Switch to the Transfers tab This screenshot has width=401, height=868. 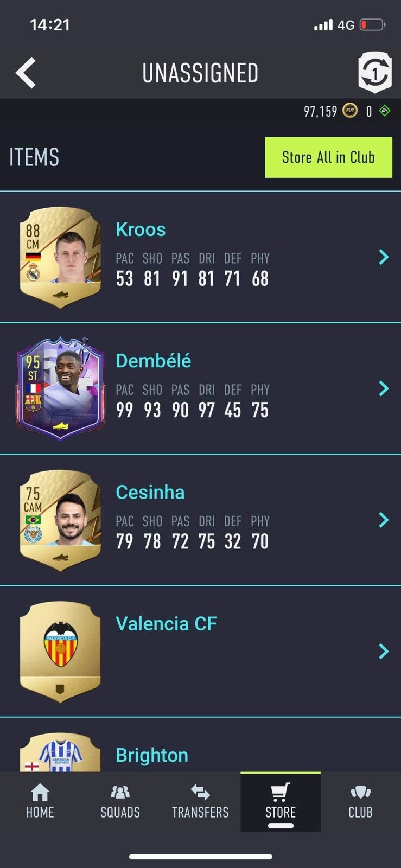[200, 801]
